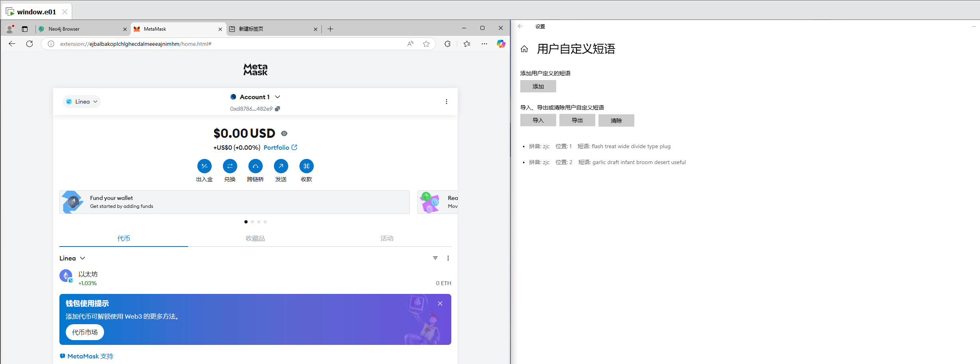Click the 清除 clear button

pyautogui.click(x=616, y=120)
